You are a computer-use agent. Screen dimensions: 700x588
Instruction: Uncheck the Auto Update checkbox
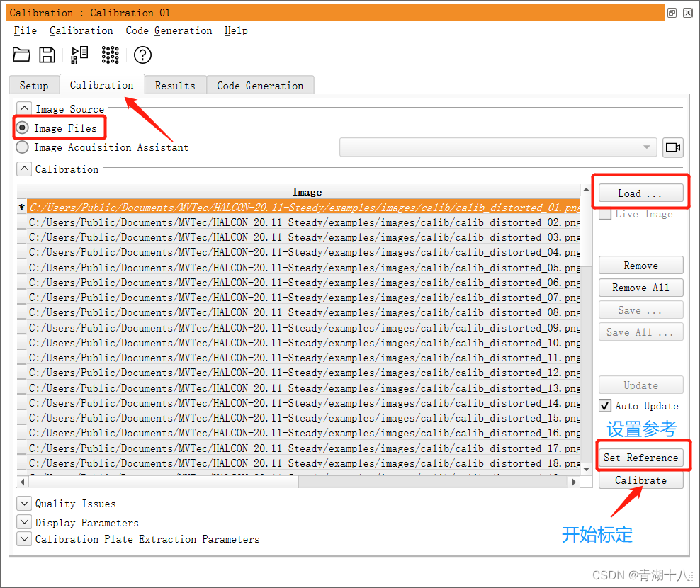(x=605, y=405)
